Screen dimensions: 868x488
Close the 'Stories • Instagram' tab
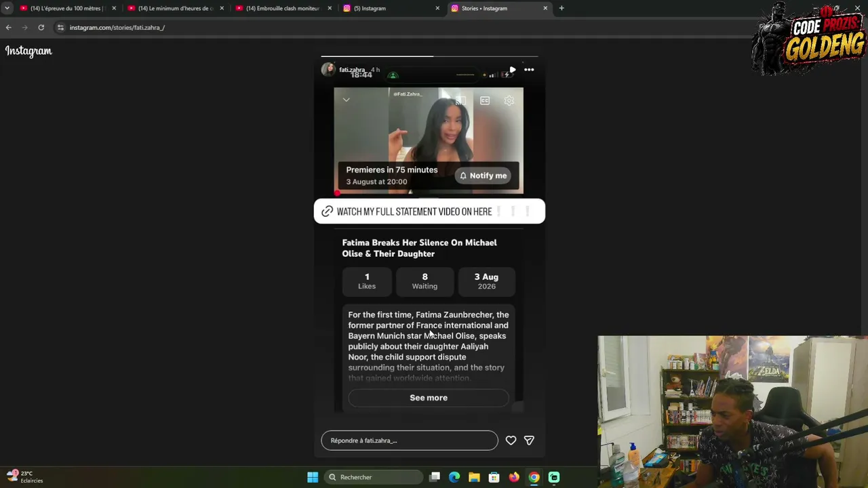tap(545, 8)
